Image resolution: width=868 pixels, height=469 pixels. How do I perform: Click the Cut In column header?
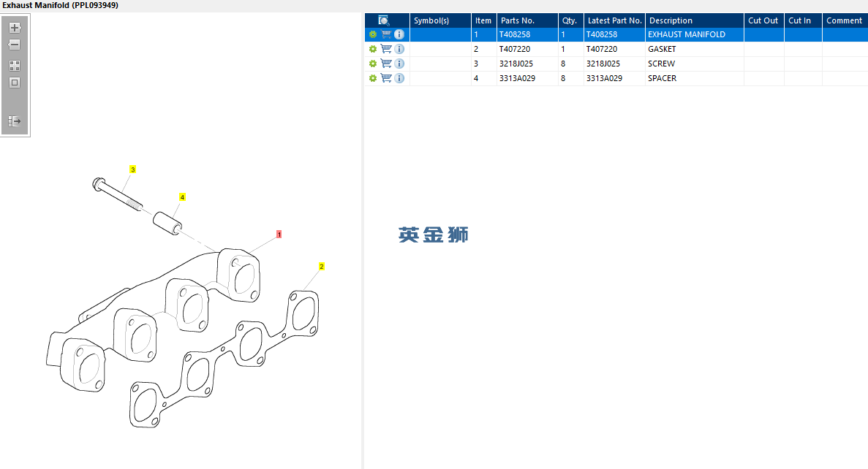(803, 20)
